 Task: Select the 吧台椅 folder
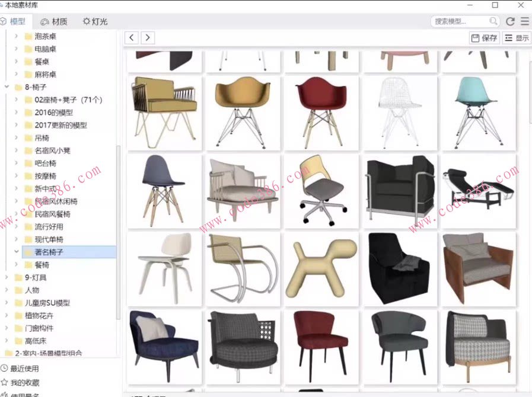45,163
